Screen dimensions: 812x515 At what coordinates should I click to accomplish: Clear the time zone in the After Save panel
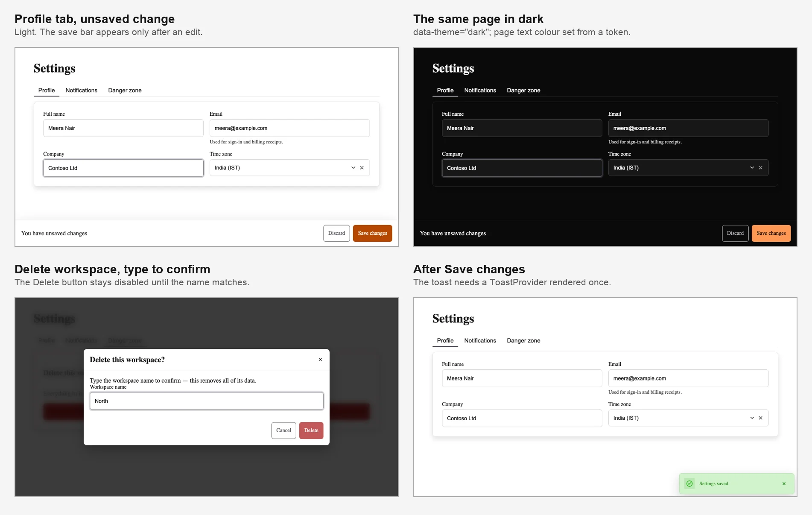[760, 418]
